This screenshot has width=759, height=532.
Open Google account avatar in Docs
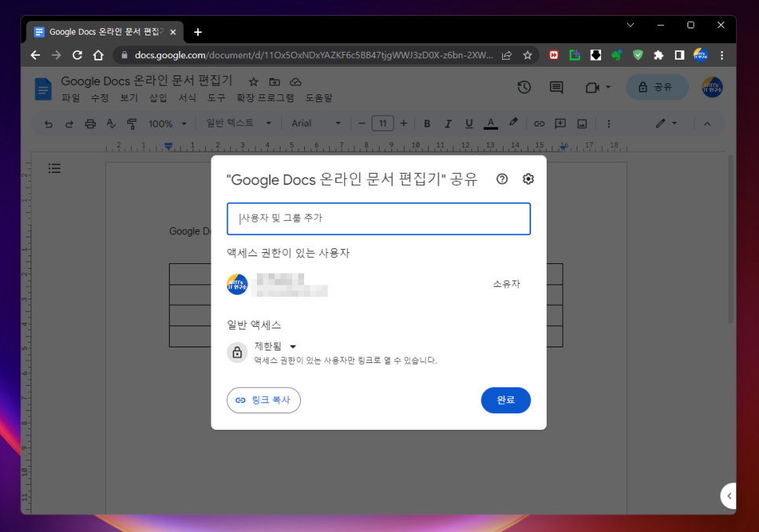pyautogui.click(x=712, y=87)
